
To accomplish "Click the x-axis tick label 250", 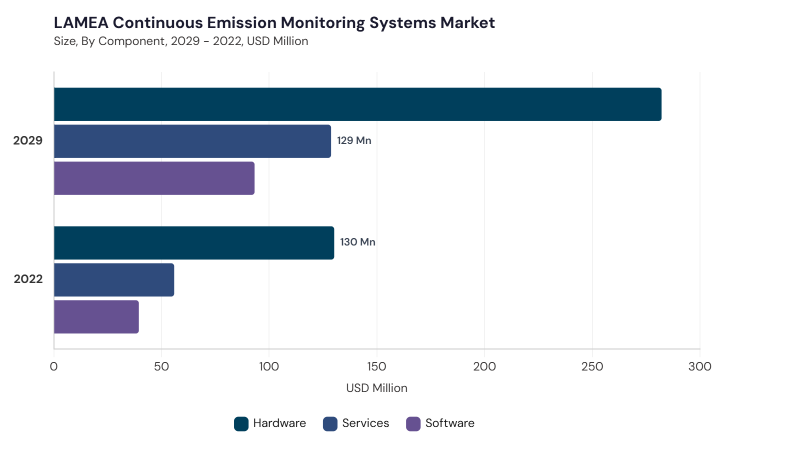I will [x=592, y=367].
